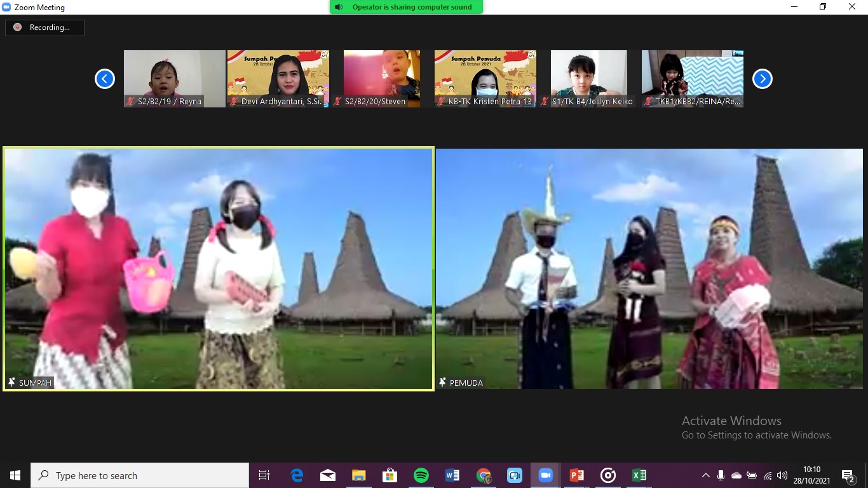Screen dimensions: 868x488
Task: Select Jeslyn Keiko's video thumbnail
Action: tap(592, 79)
